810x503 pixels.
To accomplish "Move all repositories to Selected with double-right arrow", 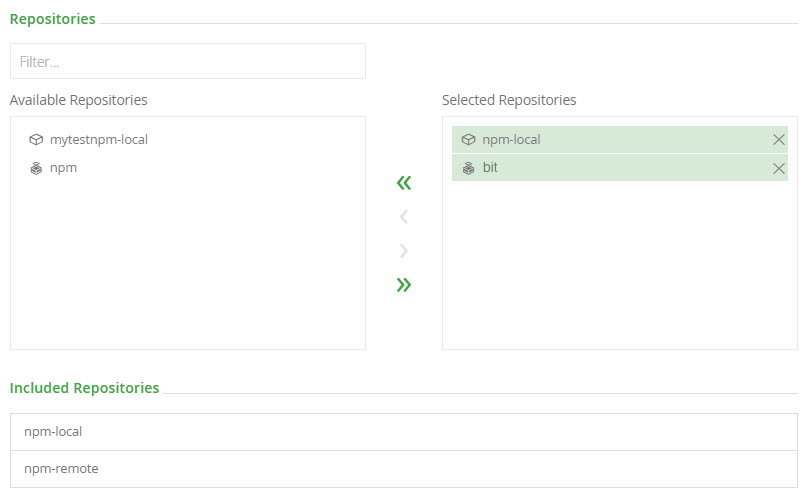I will coord(404,285).
